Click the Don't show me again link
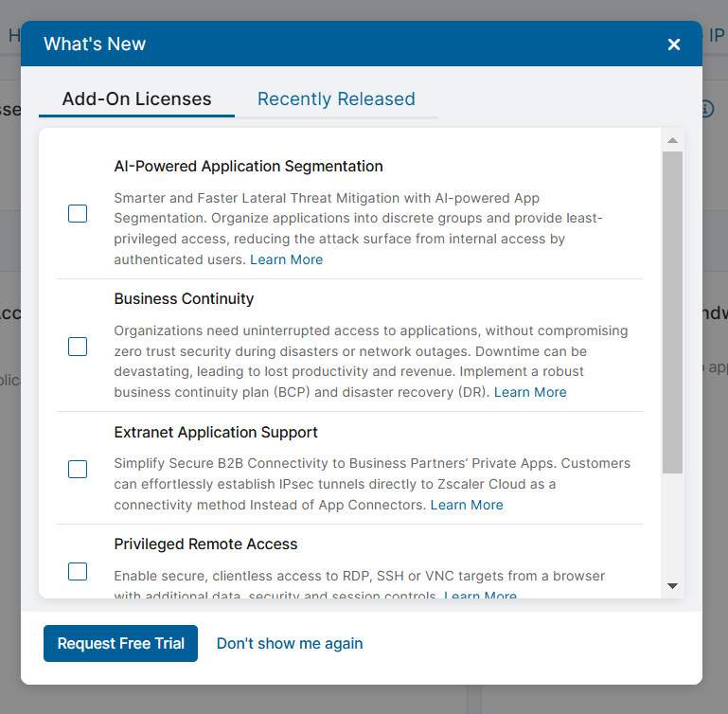This screenshot has width=728, height=714. click(290, 643)
